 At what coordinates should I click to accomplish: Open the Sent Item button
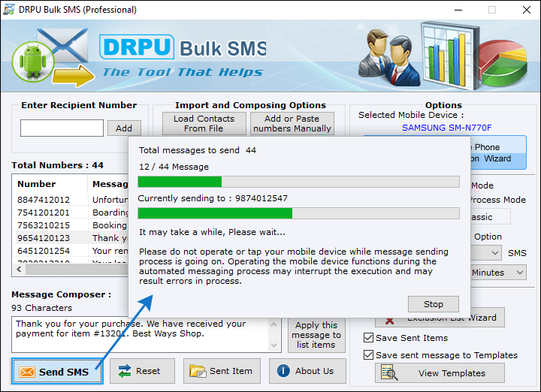[x=222, y=371]
